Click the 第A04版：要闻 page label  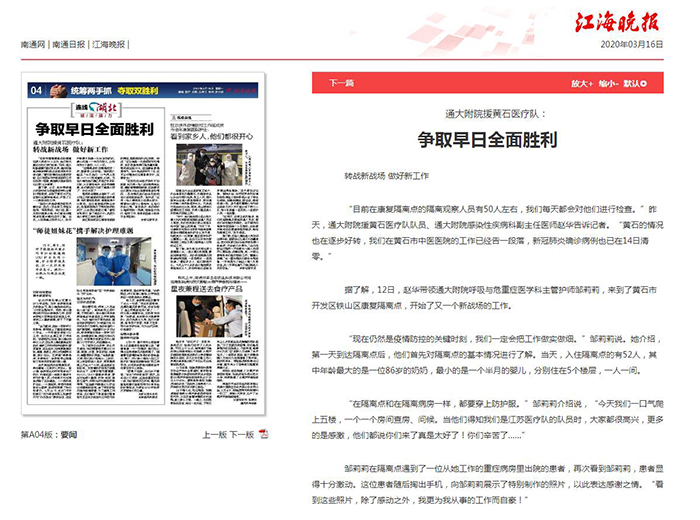pos(48,435)
